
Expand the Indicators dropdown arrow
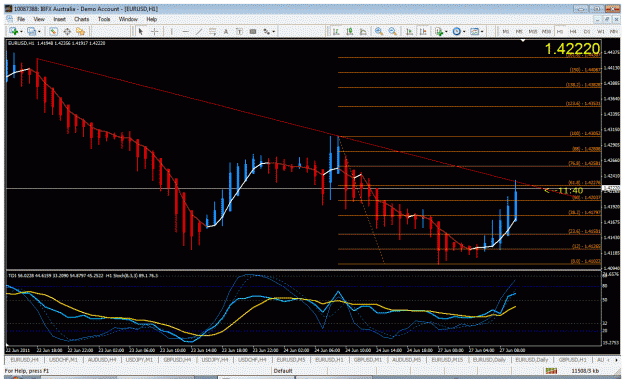(446, 32)
